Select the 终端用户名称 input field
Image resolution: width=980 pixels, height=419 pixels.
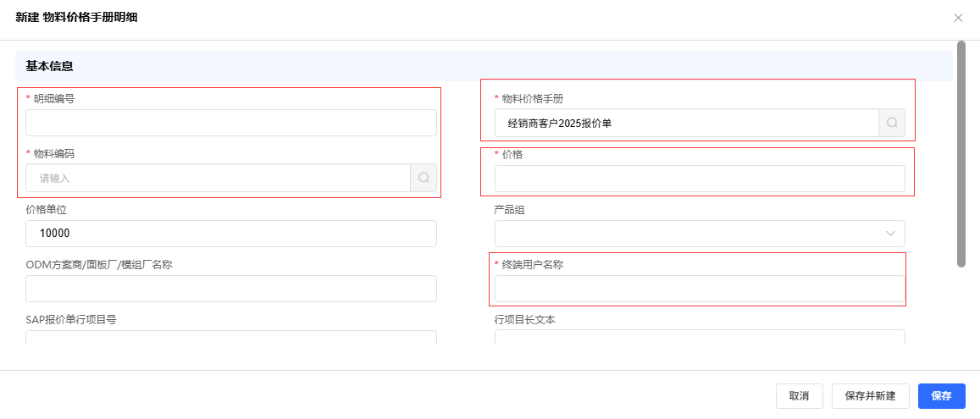click(x=699, y=289)
